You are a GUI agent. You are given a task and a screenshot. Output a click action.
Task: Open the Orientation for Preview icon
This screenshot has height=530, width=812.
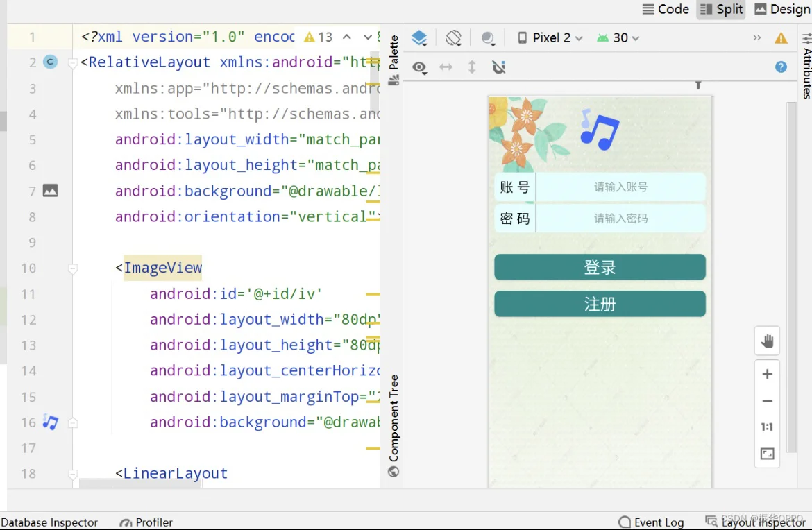pos(453,38)
